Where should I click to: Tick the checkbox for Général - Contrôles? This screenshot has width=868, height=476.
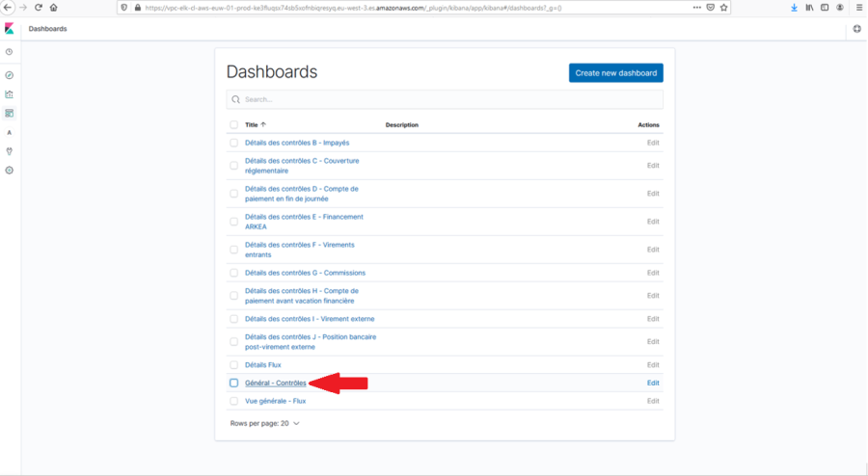point(233,383)
